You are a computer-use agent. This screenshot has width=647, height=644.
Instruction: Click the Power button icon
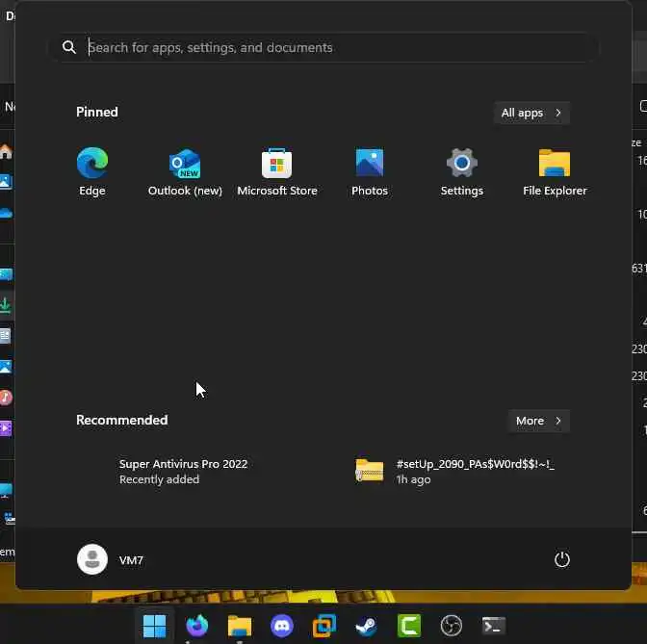(561, 559)
